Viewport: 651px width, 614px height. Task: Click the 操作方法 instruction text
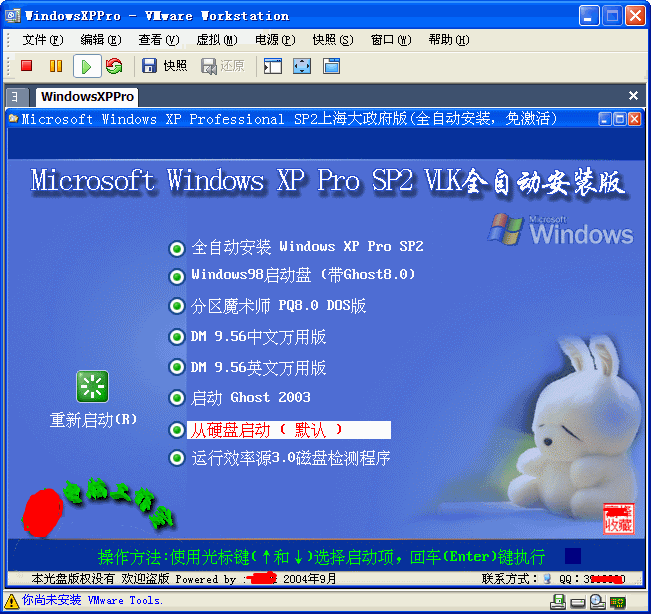[x=321, y=557]
